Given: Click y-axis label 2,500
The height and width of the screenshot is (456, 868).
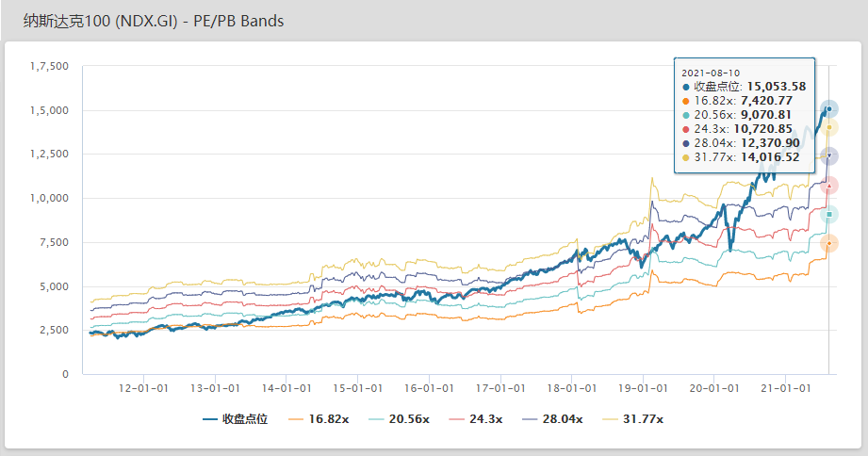Looking at the screenshot, I should click(56, 330).
